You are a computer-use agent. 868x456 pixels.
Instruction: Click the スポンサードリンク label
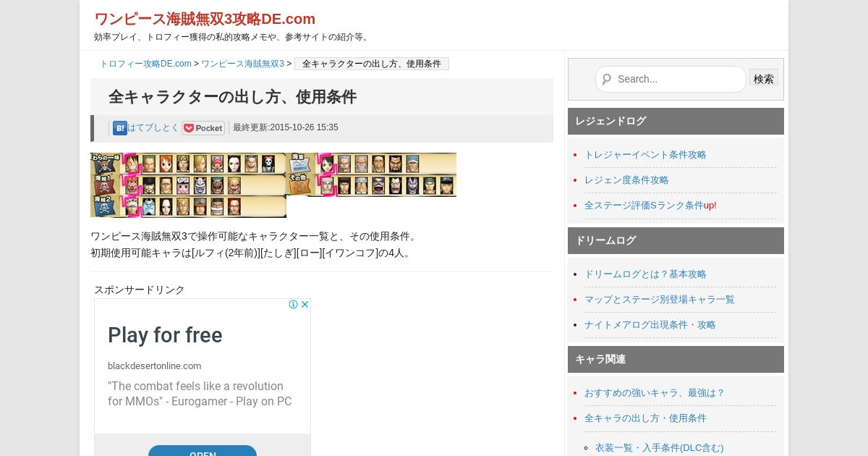(140, 290)
